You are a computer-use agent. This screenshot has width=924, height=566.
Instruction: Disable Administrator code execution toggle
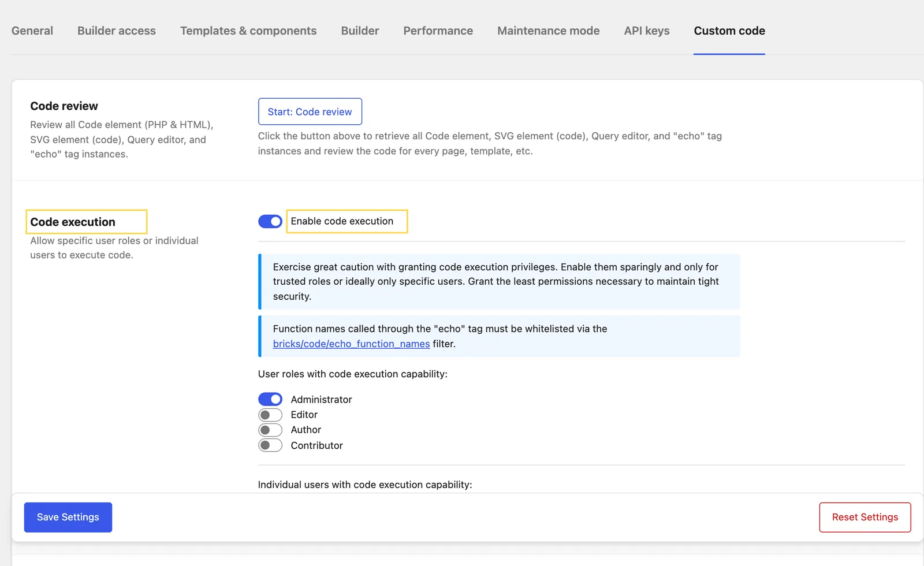[x=270, y=399]
